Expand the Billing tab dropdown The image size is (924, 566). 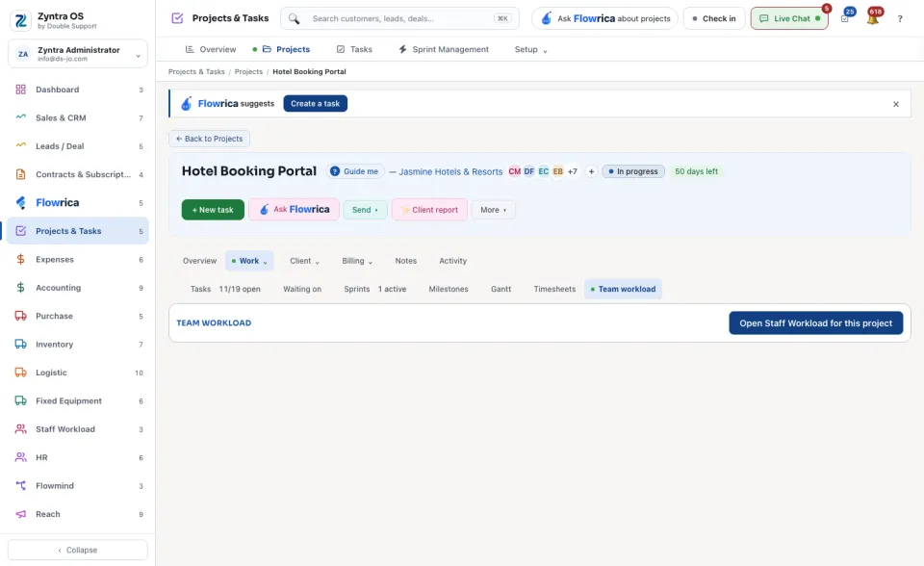click(357, 261)
